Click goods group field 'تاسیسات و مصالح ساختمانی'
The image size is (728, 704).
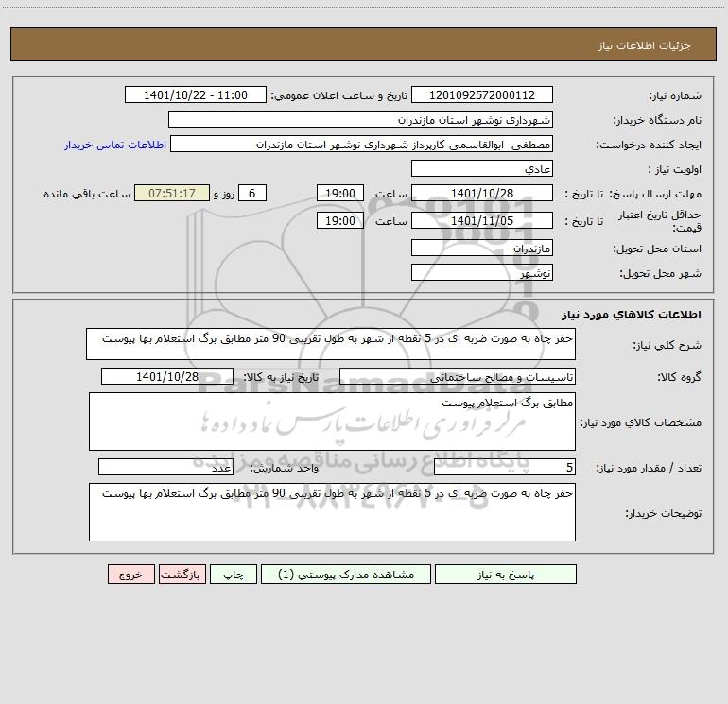[458, 376]
